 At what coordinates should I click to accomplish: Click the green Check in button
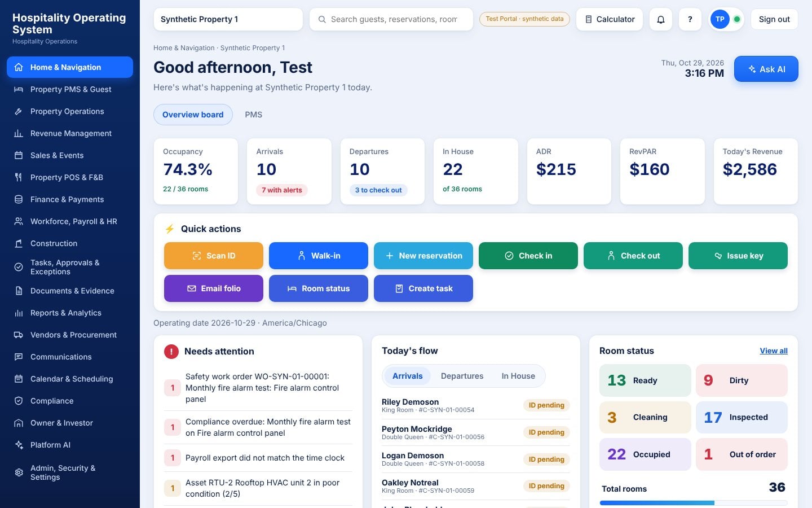(528, 256)
